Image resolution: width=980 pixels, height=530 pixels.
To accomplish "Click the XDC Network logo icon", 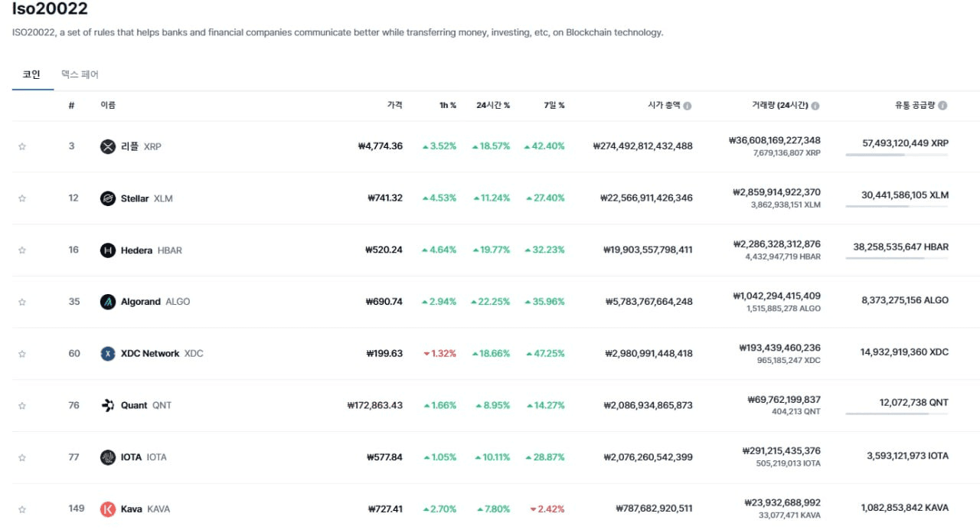I will coord(108,354).
